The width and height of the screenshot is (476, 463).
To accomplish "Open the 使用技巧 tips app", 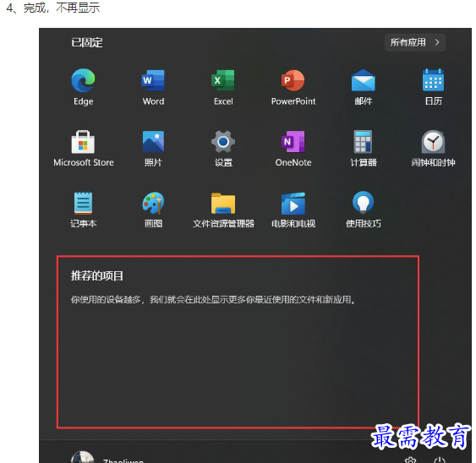I will (x=364, y=210).
